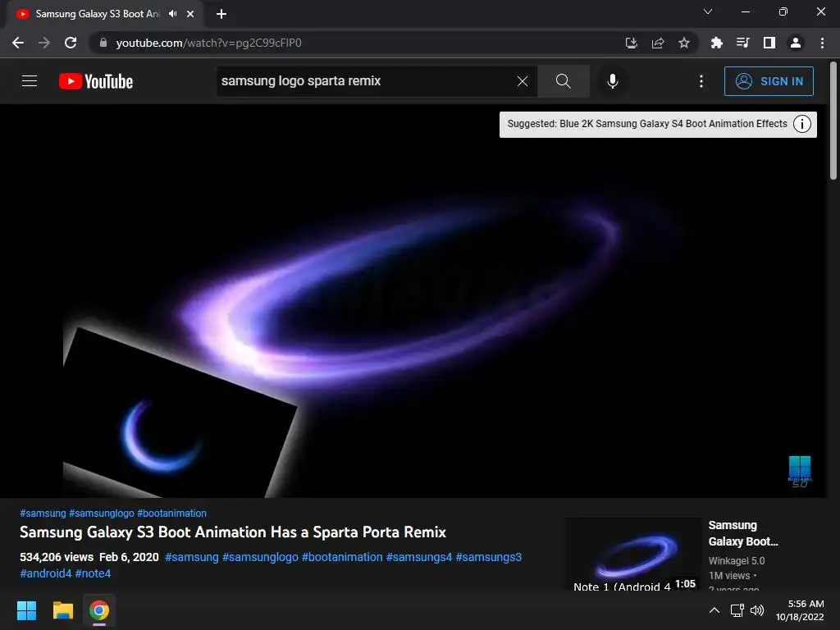Open a new browser tab
The height and width of the screenshot is (630, 840).
(x=221, y=14)
